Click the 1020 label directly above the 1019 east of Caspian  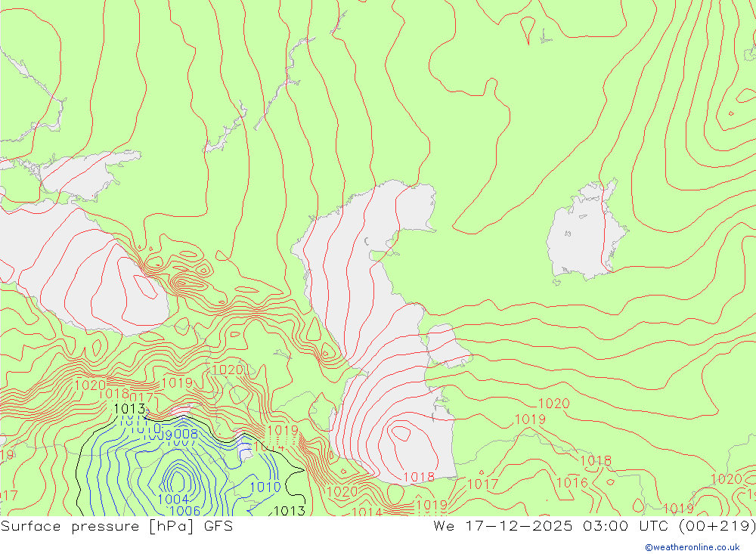553,403
